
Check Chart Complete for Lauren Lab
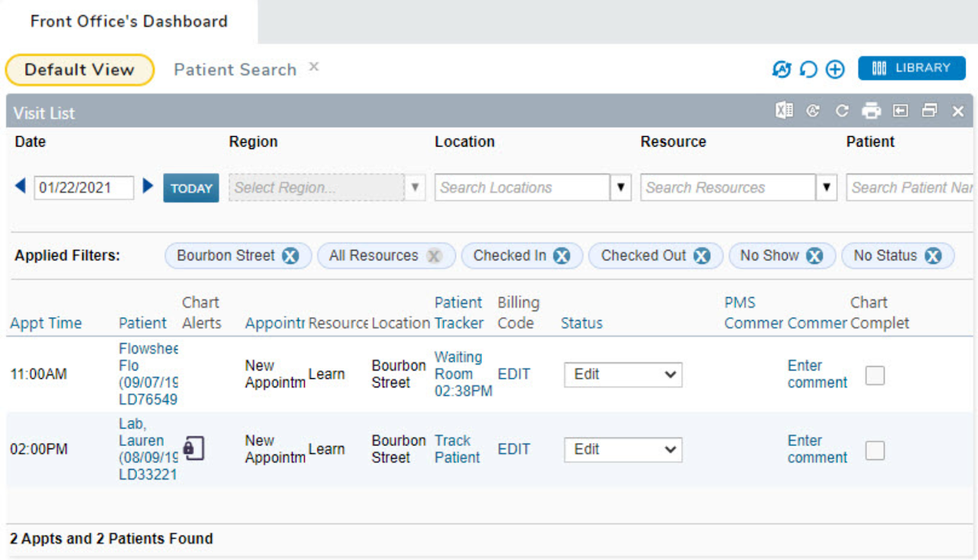tap(874, 450)
